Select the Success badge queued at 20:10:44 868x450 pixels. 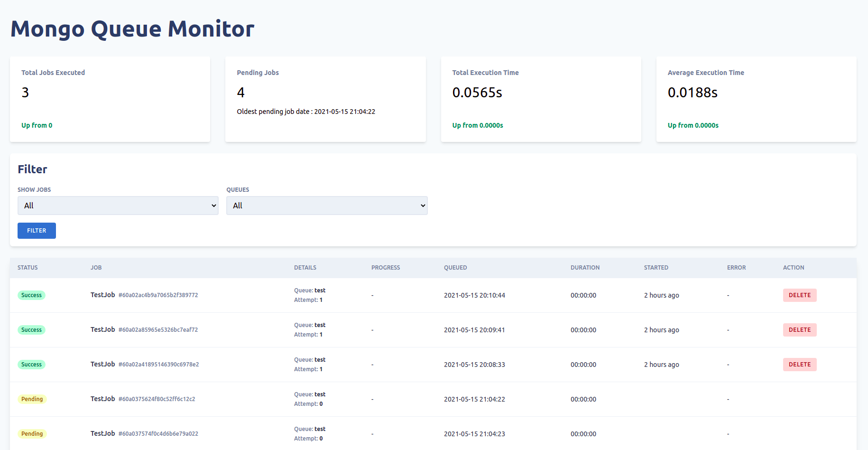[x=31, y=295]
